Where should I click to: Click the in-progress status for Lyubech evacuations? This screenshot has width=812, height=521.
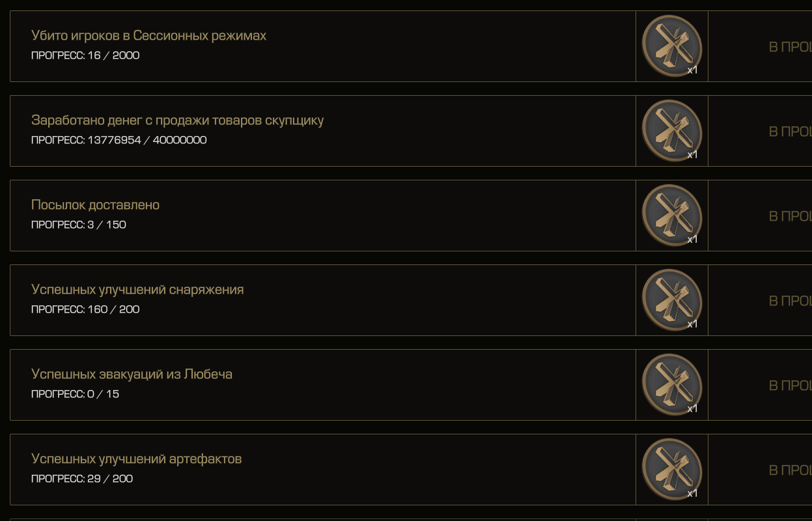click(790, 386)
